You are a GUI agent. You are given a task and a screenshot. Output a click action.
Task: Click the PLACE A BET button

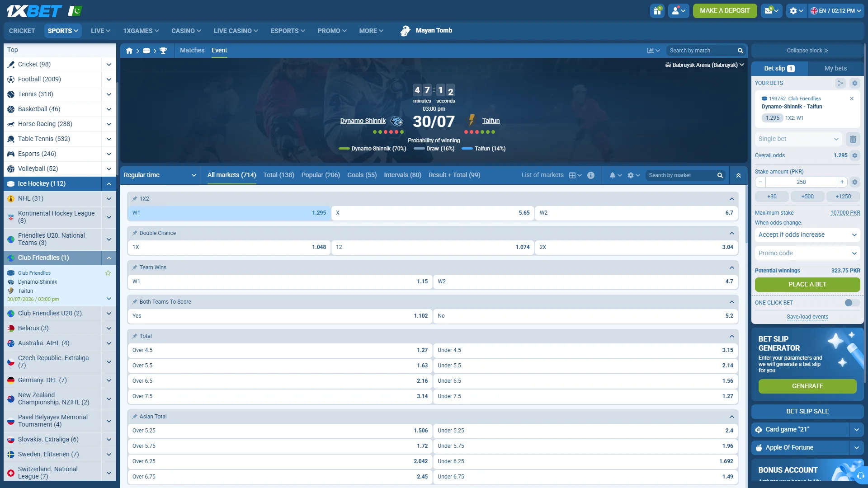pyautogui.click(x=807, y=285)
